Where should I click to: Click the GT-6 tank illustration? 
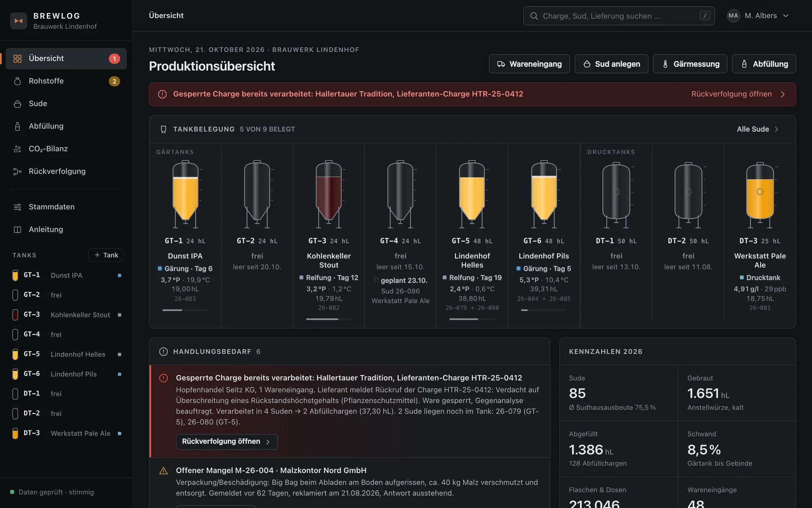[544, 194]
